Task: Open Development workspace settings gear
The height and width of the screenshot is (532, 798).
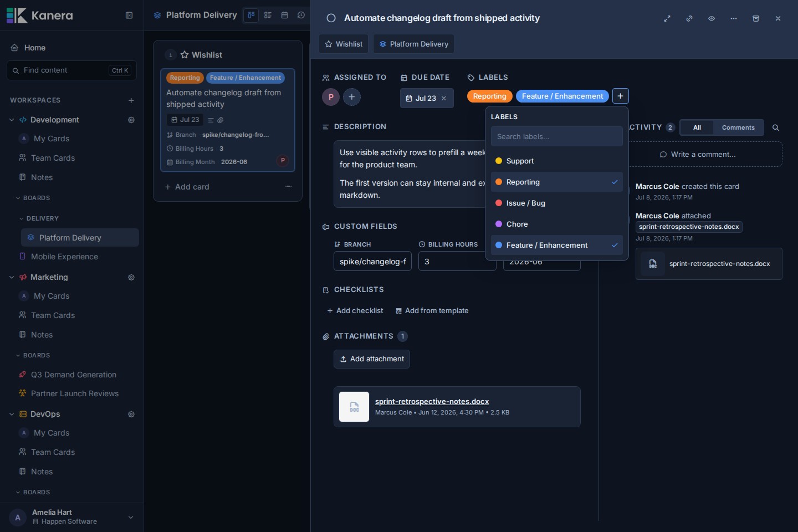Action: pos(131,120)
